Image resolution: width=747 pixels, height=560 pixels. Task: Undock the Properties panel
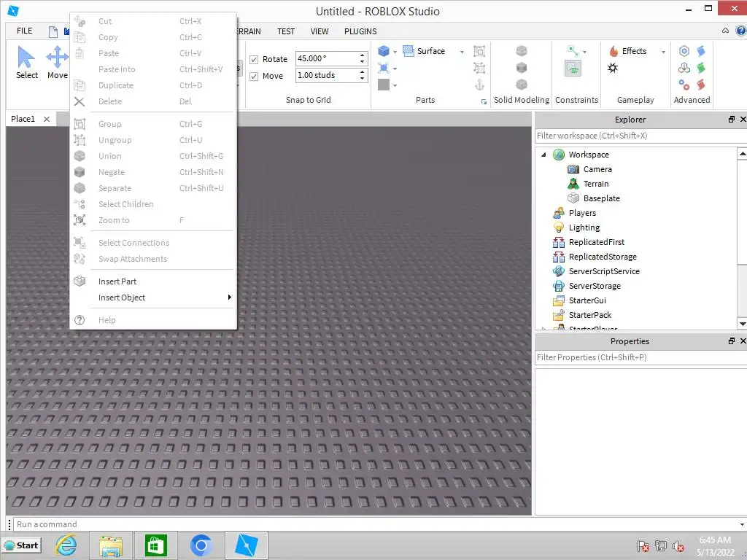731,341
